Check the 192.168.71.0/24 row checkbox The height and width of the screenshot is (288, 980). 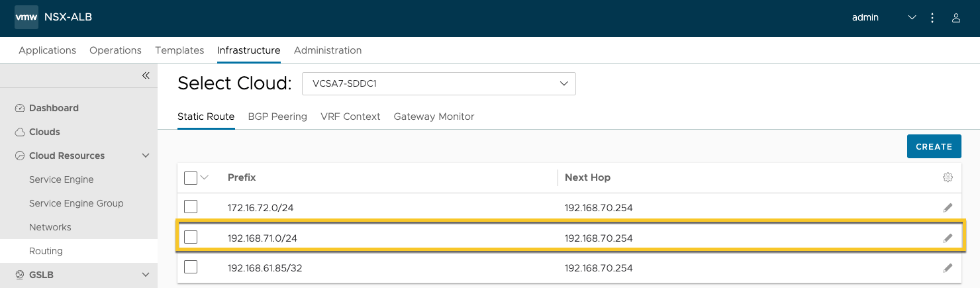[x=191, y=237]
